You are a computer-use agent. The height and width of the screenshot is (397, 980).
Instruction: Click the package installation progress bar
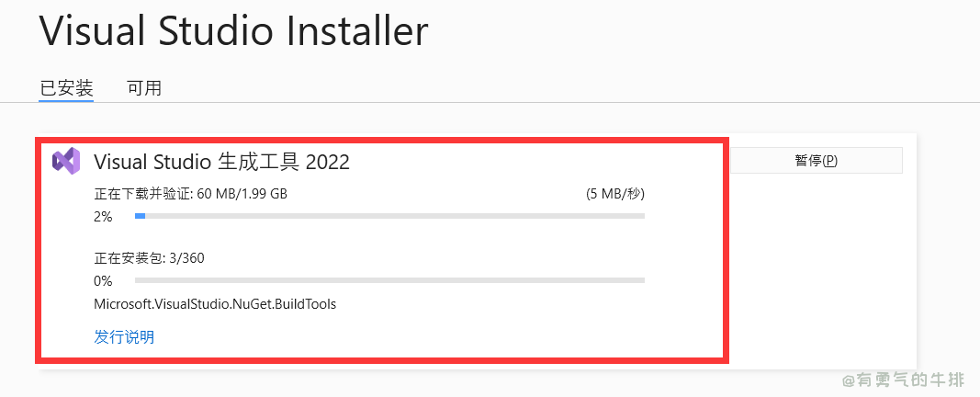coord(389,280)
